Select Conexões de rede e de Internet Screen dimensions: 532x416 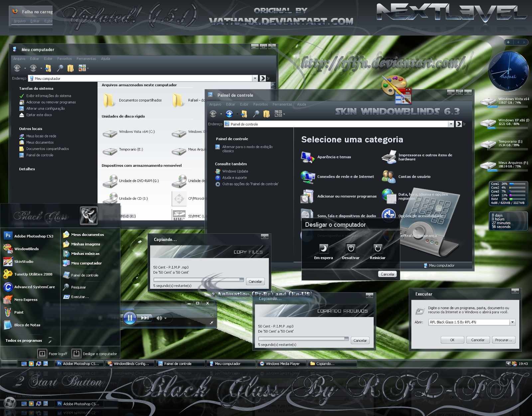[337, 177]
